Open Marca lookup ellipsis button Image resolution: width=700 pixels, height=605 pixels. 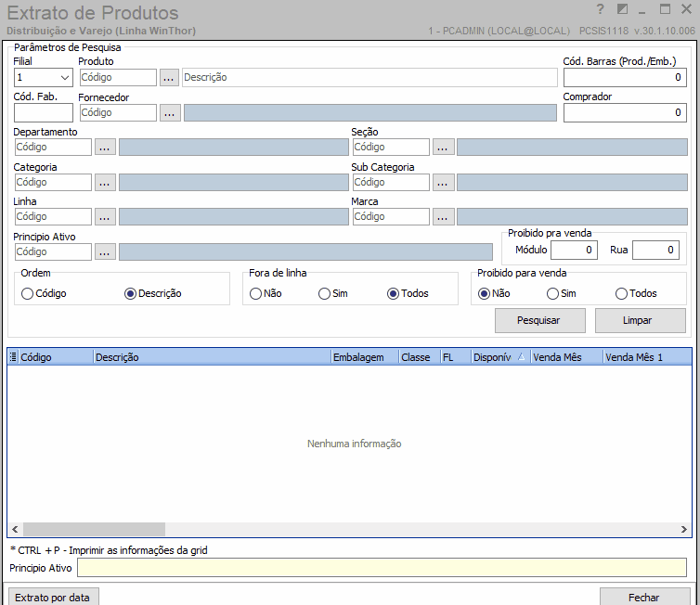[443, 217]
